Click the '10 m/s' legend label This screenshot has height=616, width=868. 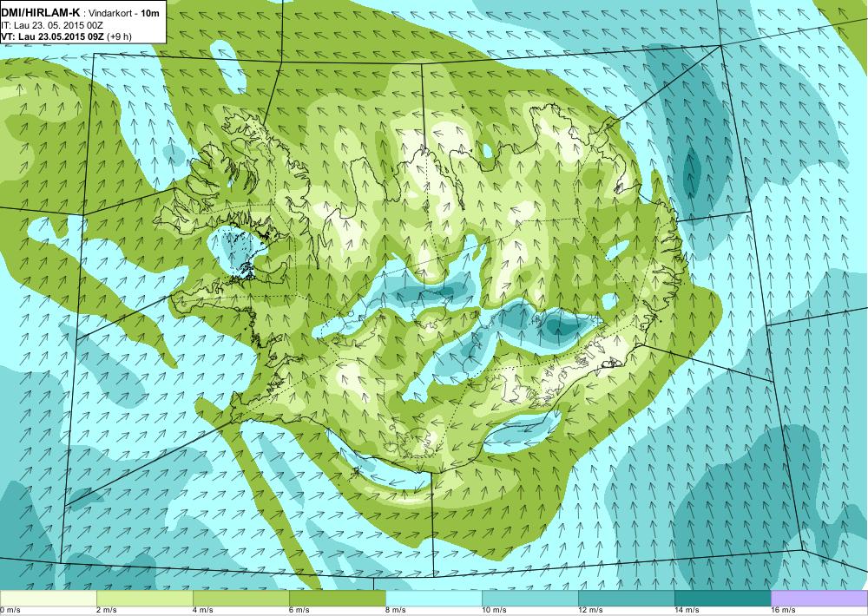[495, 611]
